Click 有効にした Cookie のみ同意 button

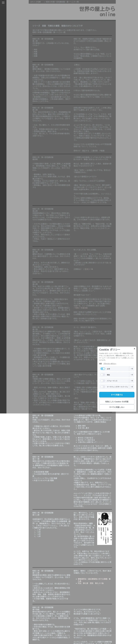117,402
